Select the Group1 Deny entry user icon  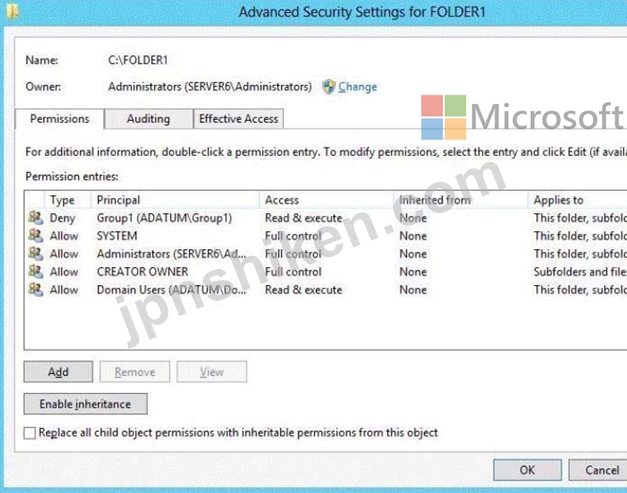(36, 218)
